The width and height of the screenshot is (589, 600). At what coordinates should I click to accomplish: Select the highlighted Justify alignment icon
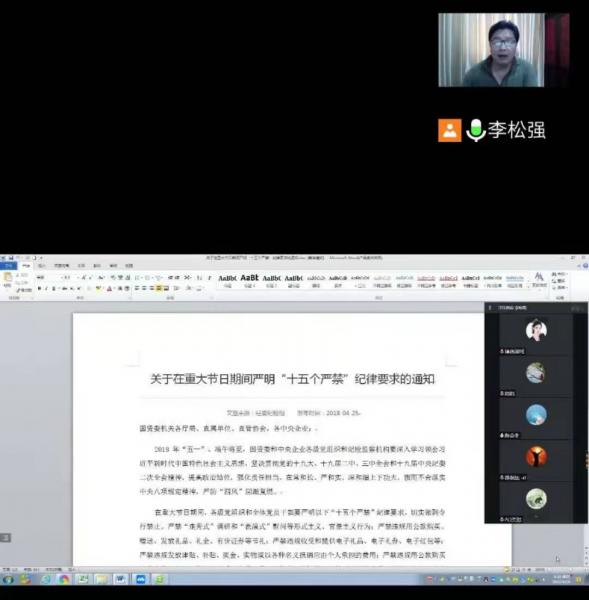point(159,289)
